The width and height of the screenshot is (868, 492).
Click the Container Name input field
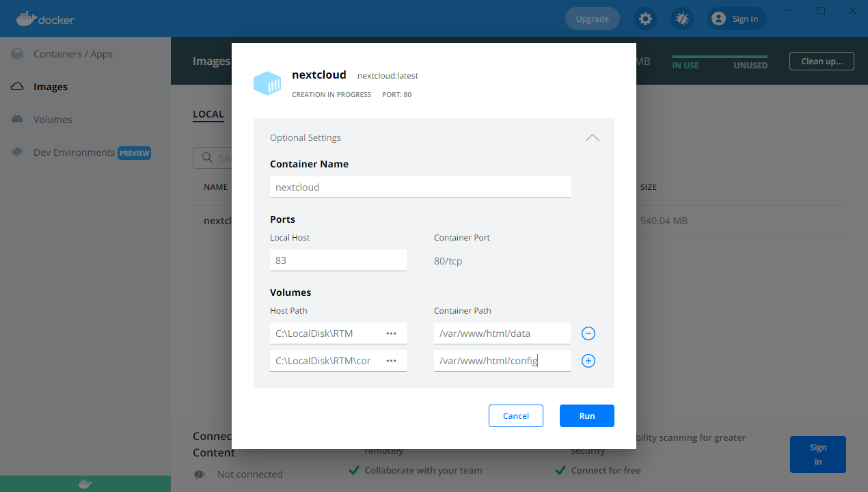pyautogui.click(x=420, y=187)
